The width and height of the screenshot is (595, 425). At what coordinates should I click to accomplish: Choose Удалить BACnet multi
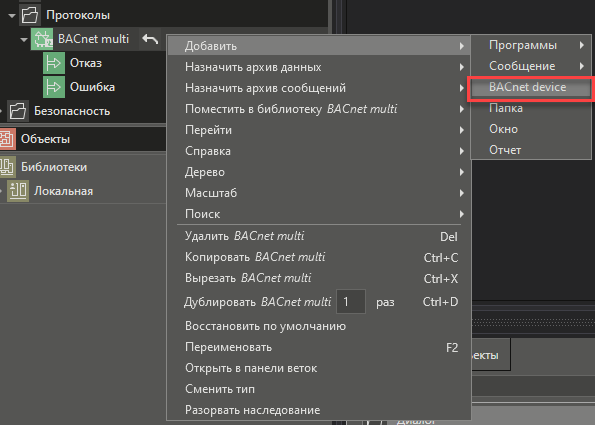tap(319, 236)
